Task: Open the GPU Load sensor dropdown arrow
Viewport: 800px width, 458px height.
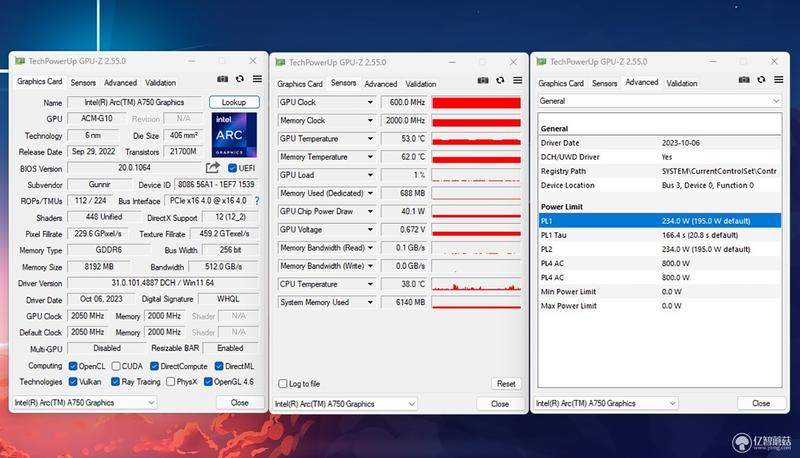Action: tap(370, 175)
